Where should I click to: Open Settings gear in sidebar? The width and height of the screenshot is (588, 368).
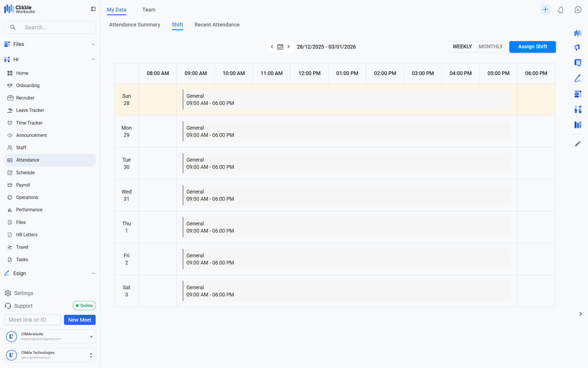click(8, 293)
